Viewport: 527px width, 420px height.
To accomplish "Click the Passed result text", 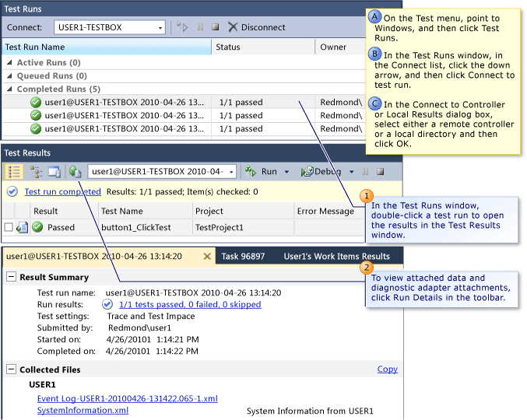I will pos(61,228).
